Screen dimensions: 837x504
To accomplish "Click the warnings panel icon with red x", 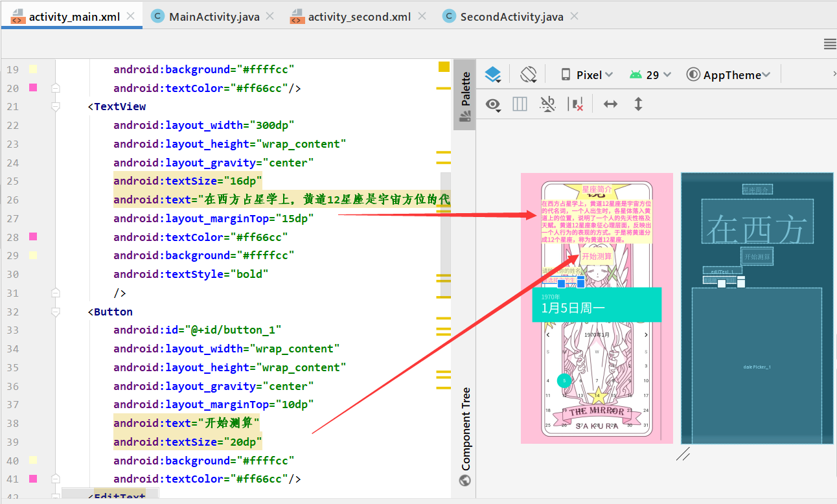I will [x=576, y=104].
